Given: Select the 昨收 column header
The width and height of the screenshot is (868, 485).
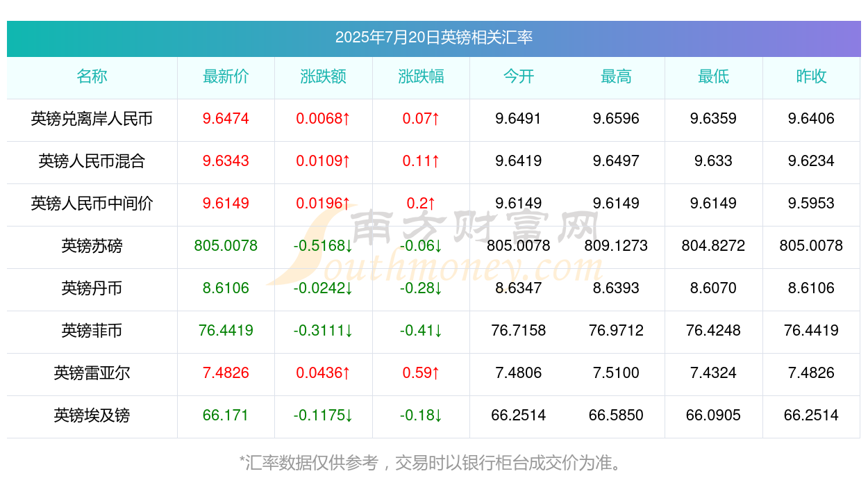Looking at the screenshot, I should pyautogui.click(x=811, y=77).
